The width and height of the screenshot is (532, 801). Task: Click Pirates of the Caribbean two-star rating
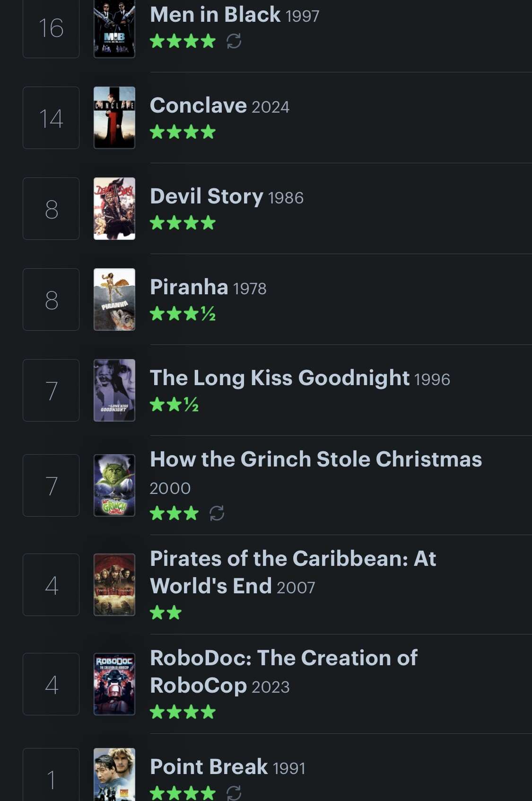pos(166,613)
